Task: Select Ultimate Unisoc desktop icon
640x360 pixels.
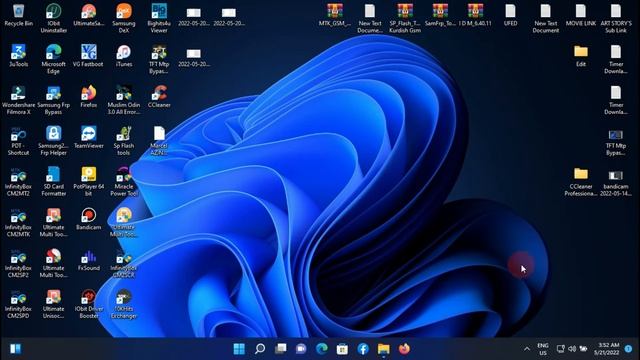Action: pyautogui.click(x=53, y=304)
